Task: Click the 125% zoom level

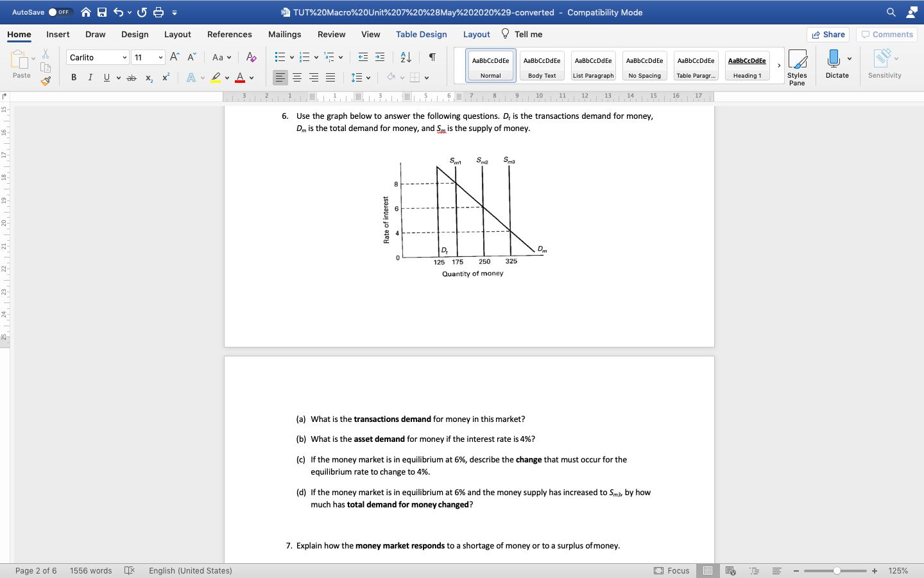Action: [x=898, y=570]
